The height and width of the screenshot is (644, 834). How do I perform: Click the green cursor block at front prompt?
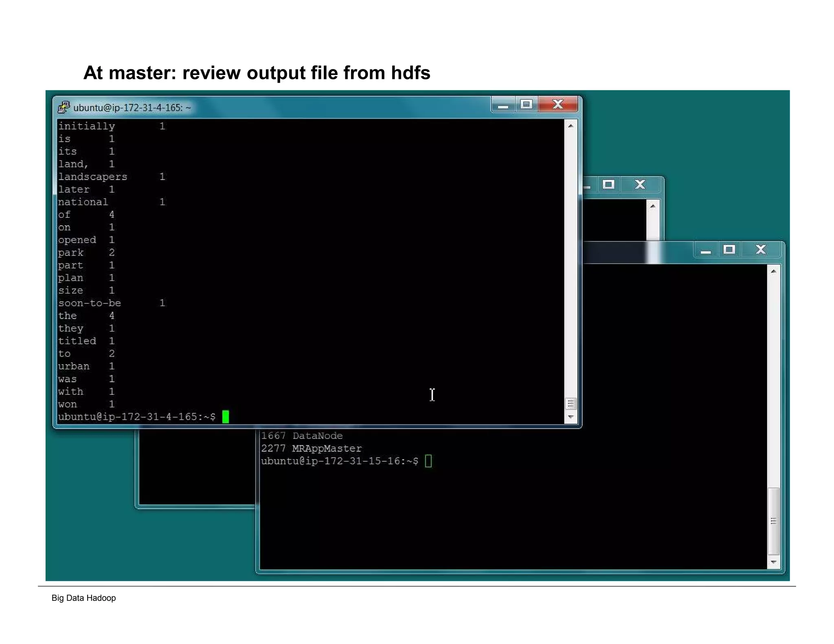coord(226,417)
